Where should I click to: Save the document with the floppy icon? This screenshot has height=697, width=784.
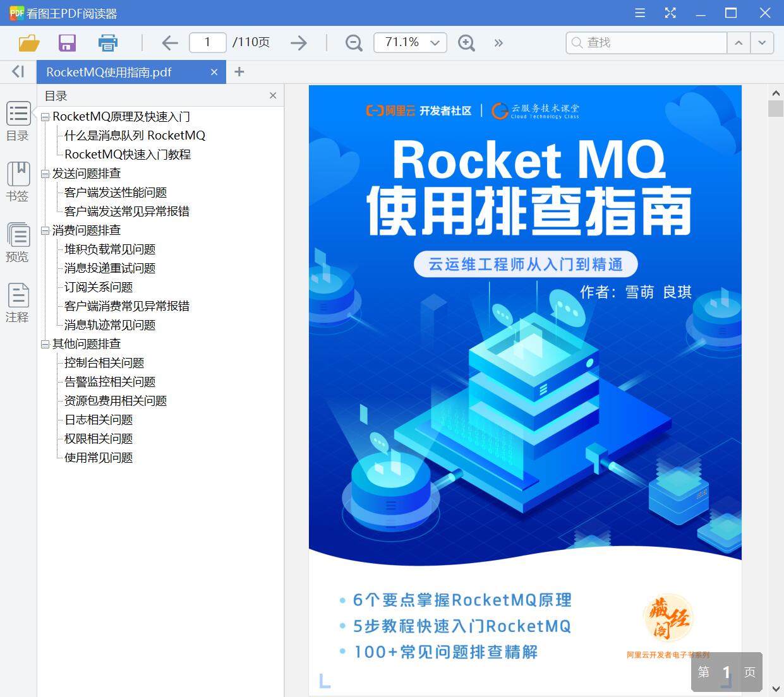67,43
